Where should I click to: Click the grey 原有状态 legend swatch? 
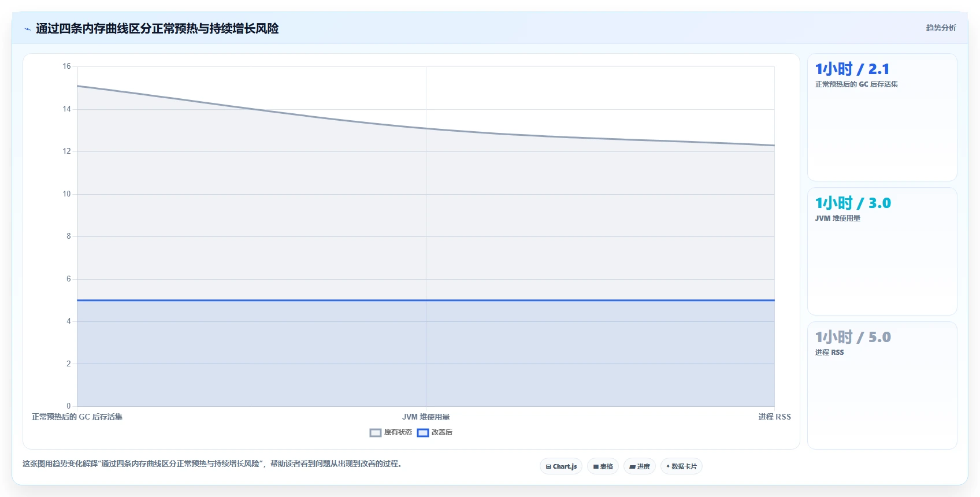point(376,432)
